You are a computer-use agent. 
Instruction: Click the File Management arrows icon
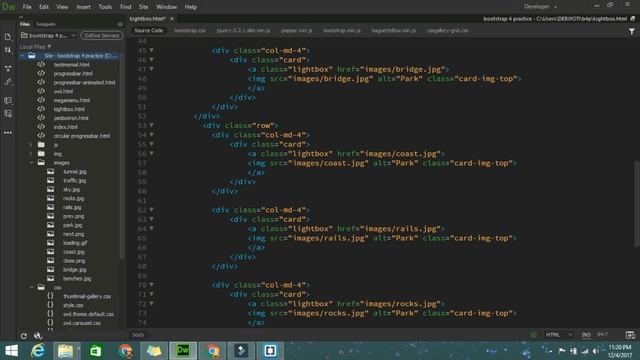click(8, 50)
